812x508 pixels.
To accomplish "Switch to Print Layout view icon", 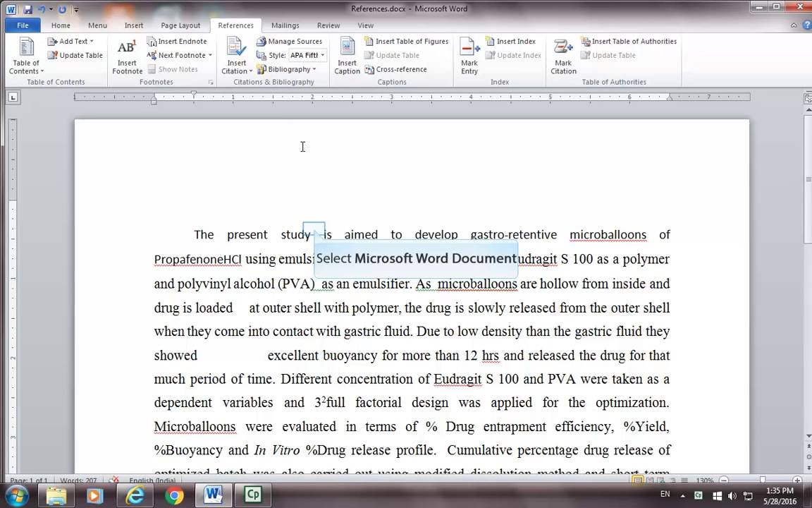I will click(638, 480).
